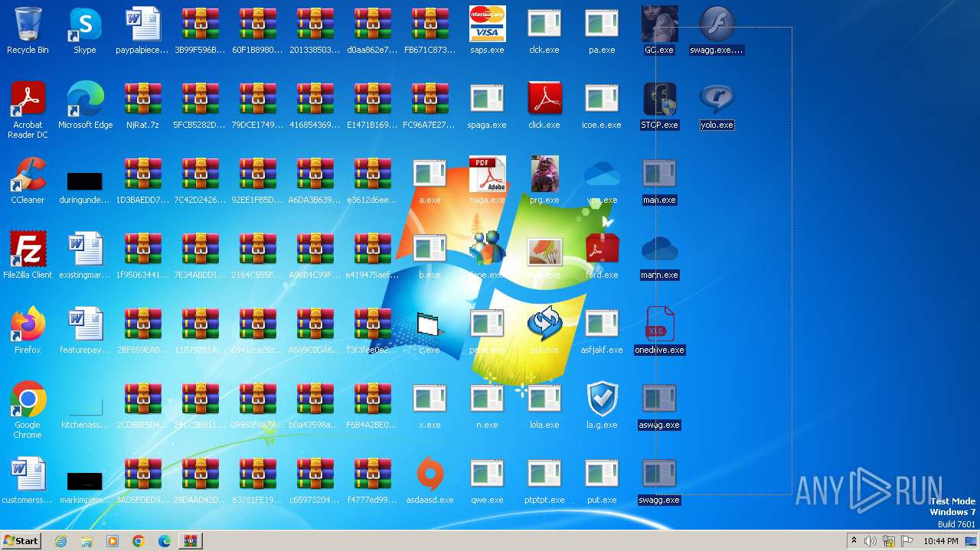Select the spaga.exe file
Image resolution: width=980 pixels, height=551 pixels.
(x=487, y=106)
